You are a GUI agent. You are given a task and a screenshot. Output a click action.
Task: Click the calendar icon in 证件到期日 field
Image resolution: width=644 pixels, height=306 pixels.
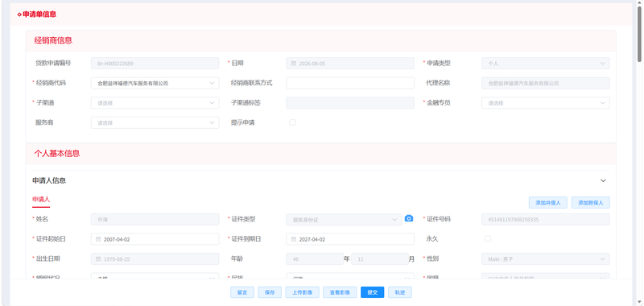click(x=294, y=239)
